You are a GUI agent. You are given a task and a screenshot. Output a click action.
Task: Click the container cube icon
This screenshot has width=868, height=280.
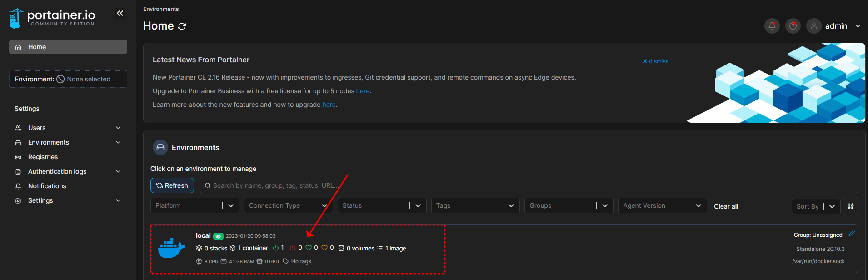click(x=233, y=248)
